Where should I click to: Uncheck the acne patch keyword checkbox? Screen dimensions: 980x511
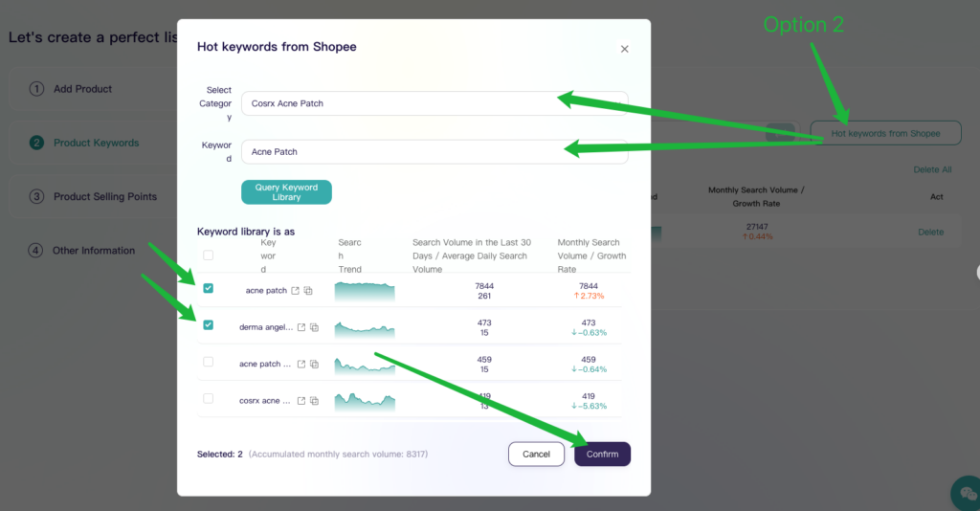pyautogui.click(x=208, y=288)
